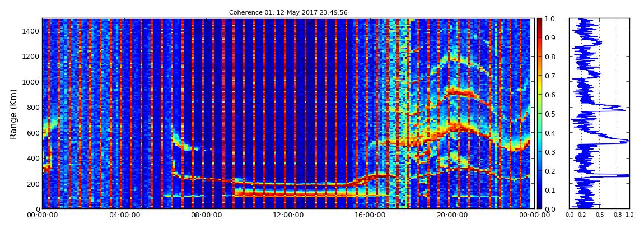Click the 1000 range tick label
Image resolution: width=644 pixels, height=228 pixels.
pos(31,82)
